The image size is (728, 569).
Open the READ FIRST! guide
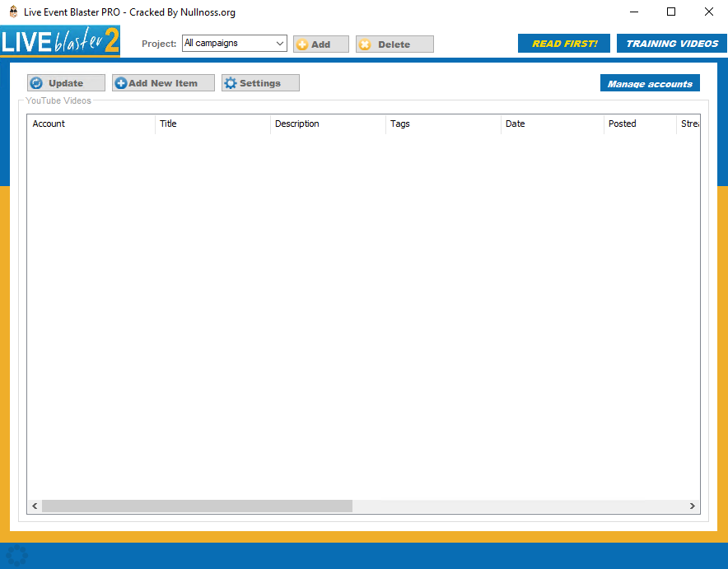tap(563, 44)
